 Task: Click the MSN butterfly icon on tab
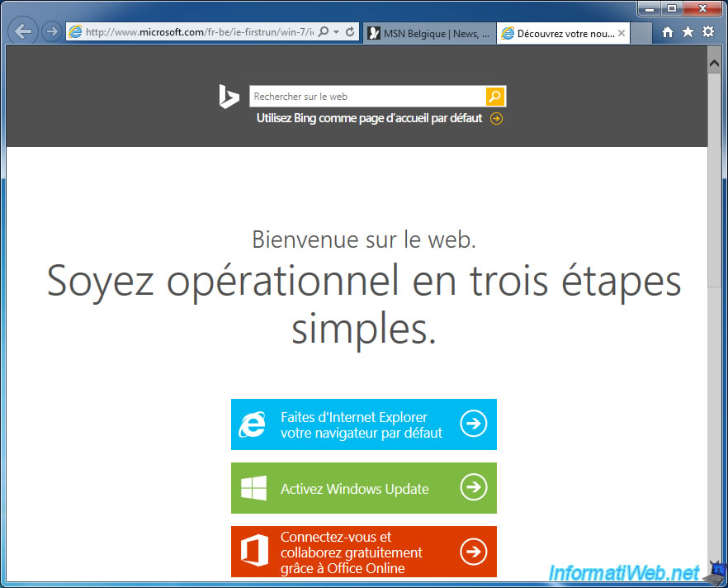pos(374,33)
